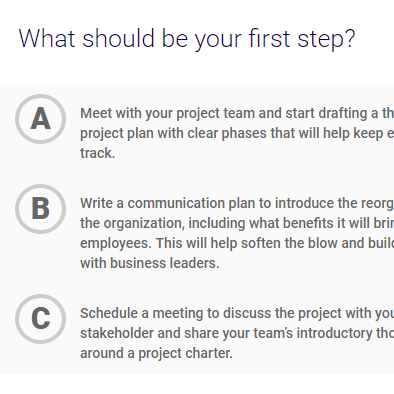Click "with business leaders." line in option B
This screenshot has width=394, height=394.
(x=150, y=263)
